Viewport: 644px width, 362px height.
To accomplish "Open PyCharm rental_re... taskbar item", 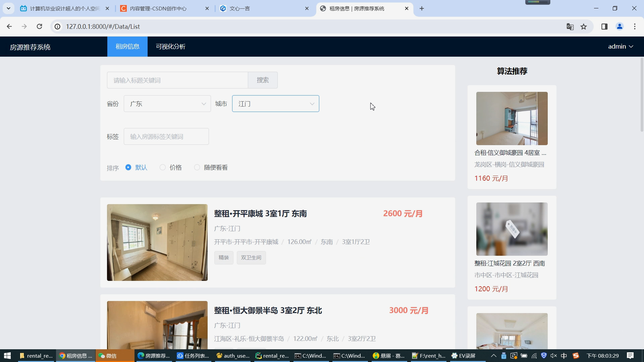I will coord(272,356).
